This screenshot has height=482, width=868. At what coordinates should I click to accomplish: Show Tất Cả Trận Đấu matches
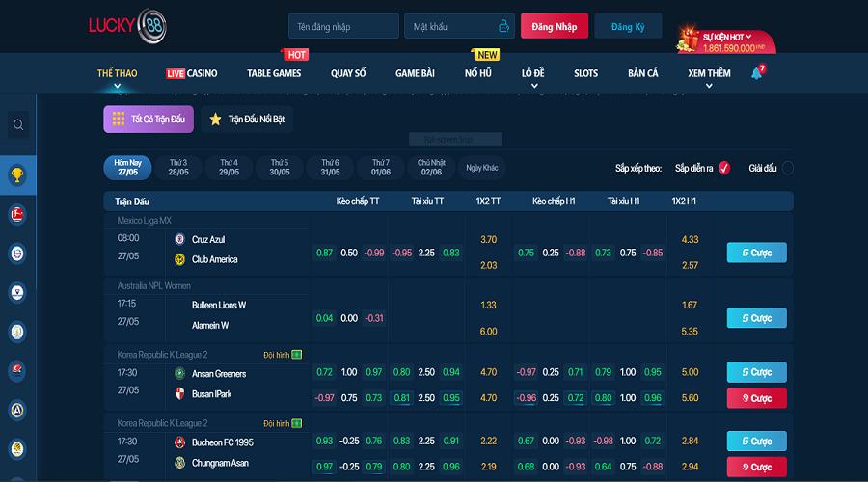(149, 119)
